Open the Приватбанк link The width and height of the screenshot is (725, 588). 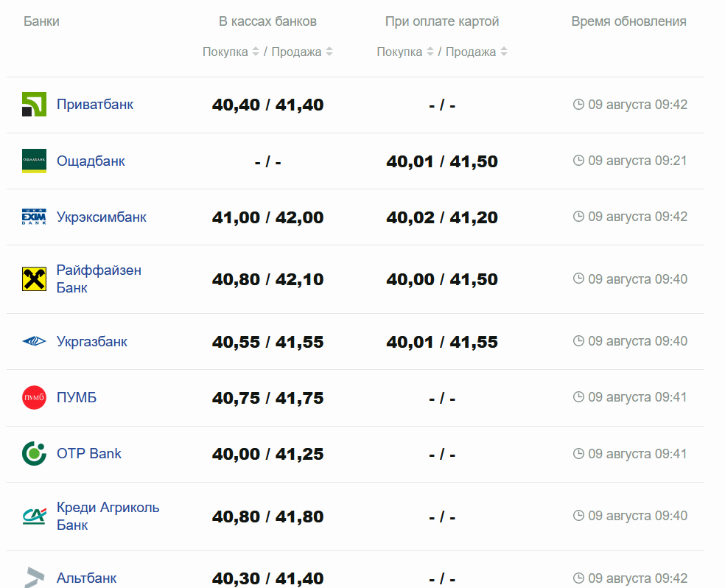[95, 105]
